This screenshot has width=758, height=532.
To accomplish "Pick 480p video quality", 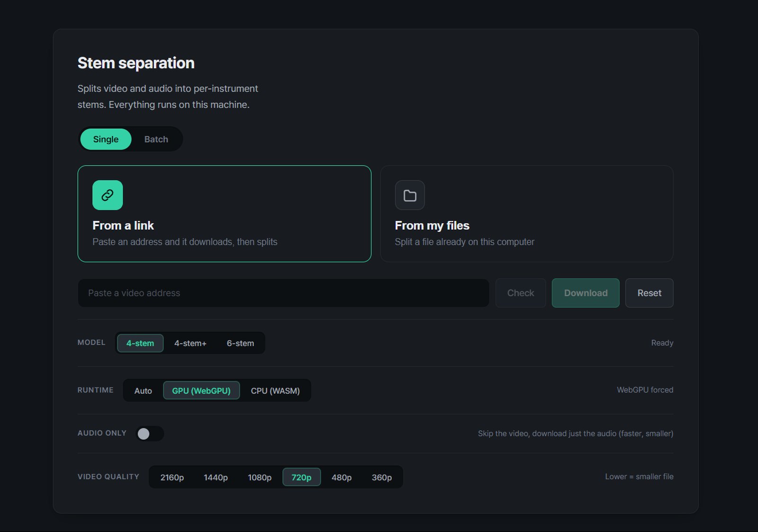I will (342, 477).
